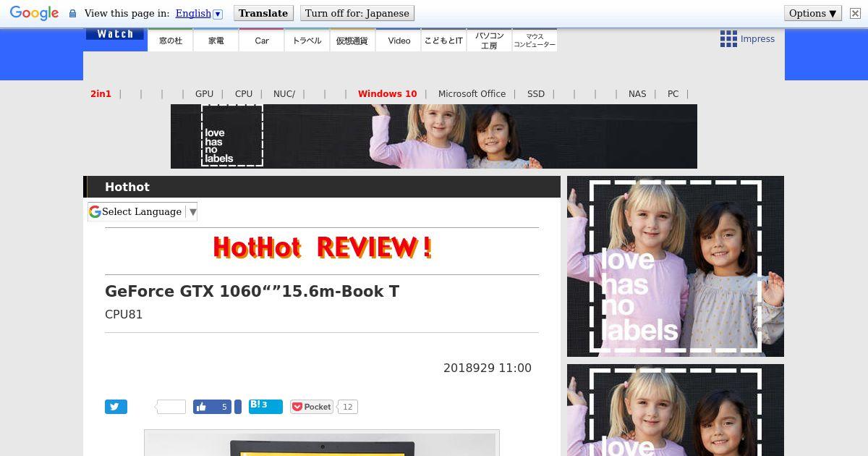Click the Facebook like count 5
This screenshot has height=456, width=868.
pos(224,407)
